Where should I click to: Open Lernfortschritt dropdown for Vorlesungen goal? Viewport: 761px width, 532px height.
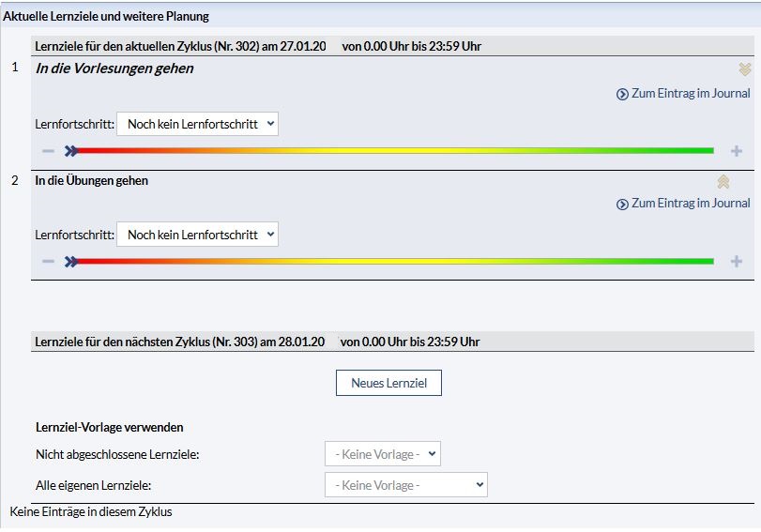click(197, 124)
